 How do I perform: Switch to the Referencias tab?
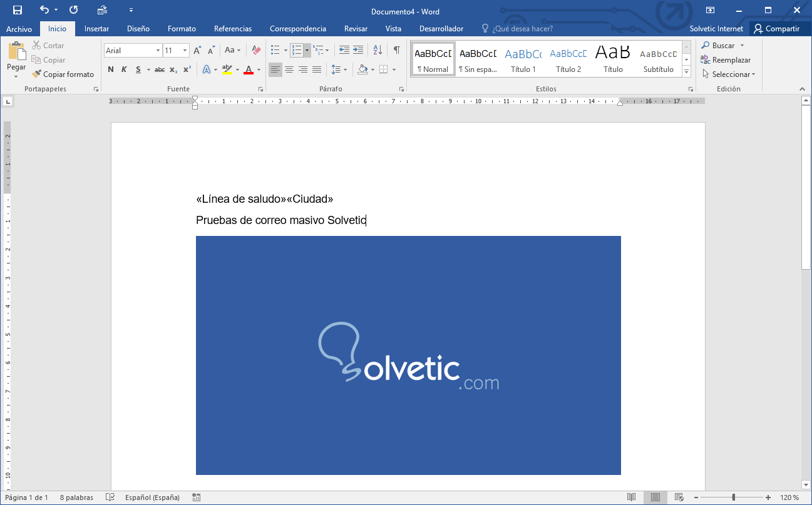click(233, 29)
